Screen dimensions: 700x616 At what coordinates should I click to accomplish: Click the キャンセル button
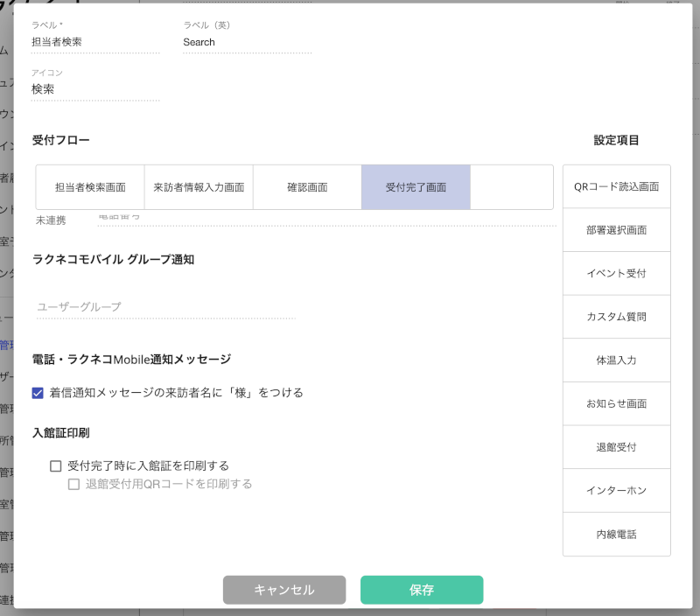(284, 590)
